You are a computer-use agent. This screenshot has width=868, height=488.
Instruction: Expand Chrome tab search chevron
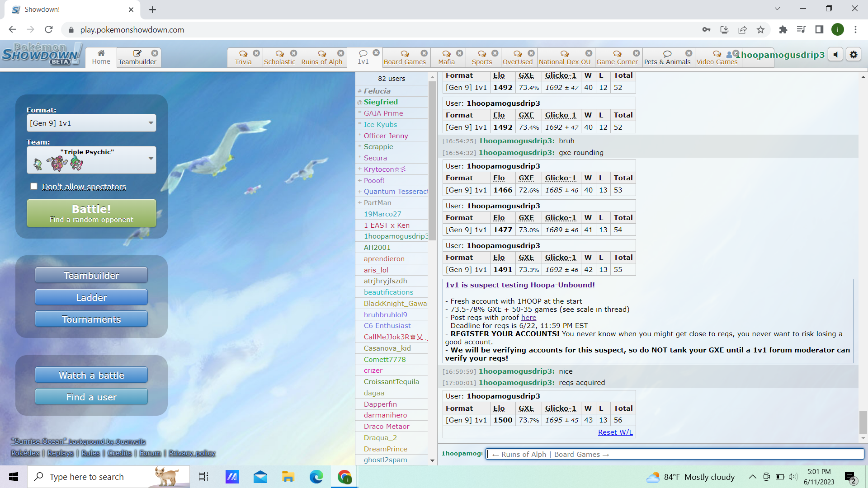click(777, 9)
